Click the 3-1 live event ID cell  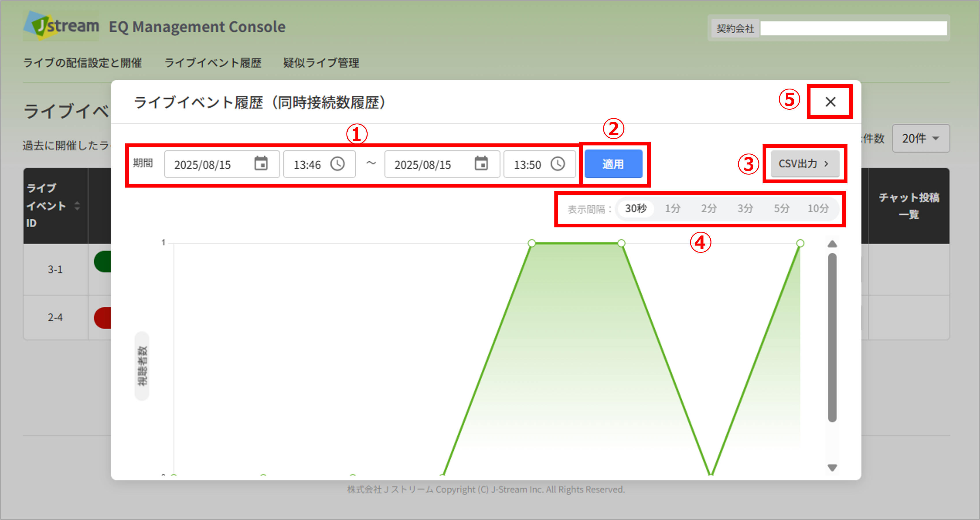coord(55,270)
